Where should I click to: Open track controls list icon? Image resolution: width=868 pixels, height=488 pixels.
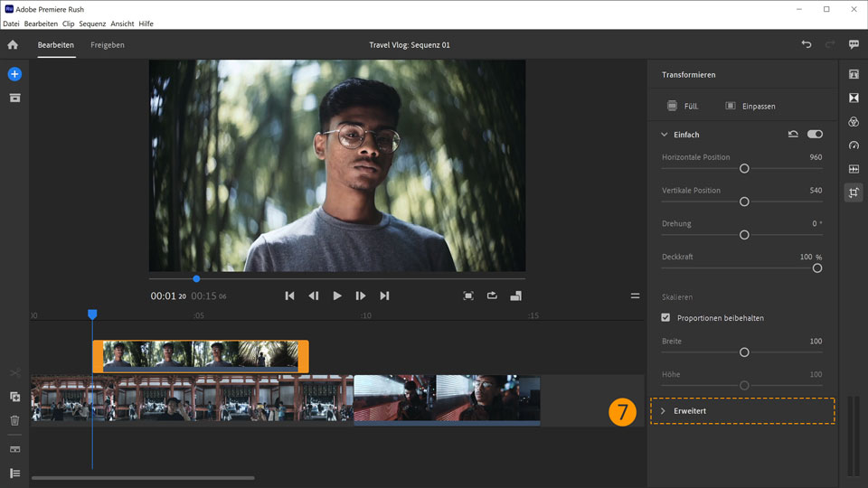pyautogui.click(x=15, y=473)
